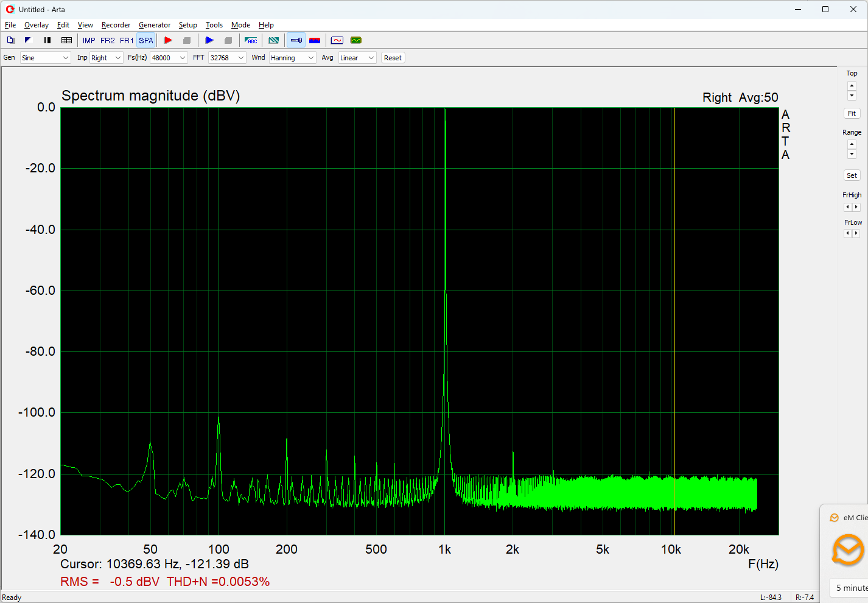
Task: Increase graph Range with up arrow
Action: click(x=852, y=144)
